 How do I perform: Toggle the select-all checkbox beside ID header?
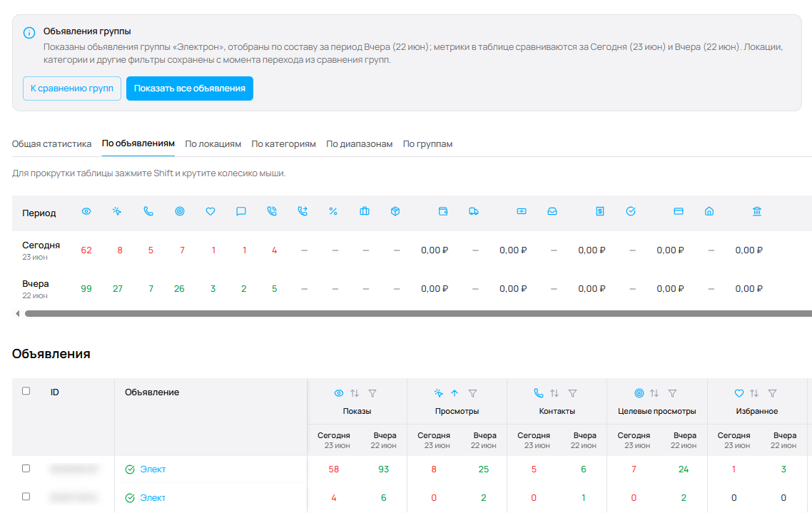26,391
